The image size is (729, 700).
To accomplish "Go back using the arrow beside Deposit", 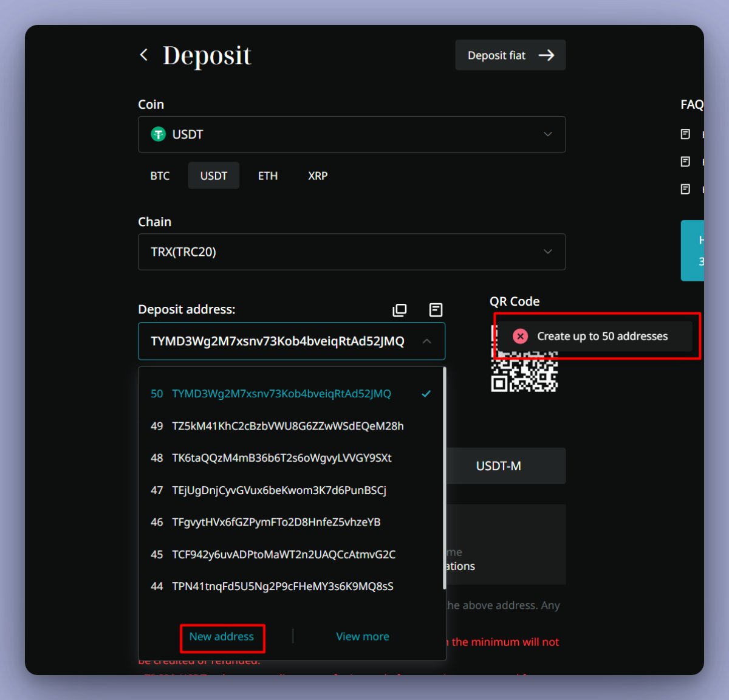I will tap(144, 55).
